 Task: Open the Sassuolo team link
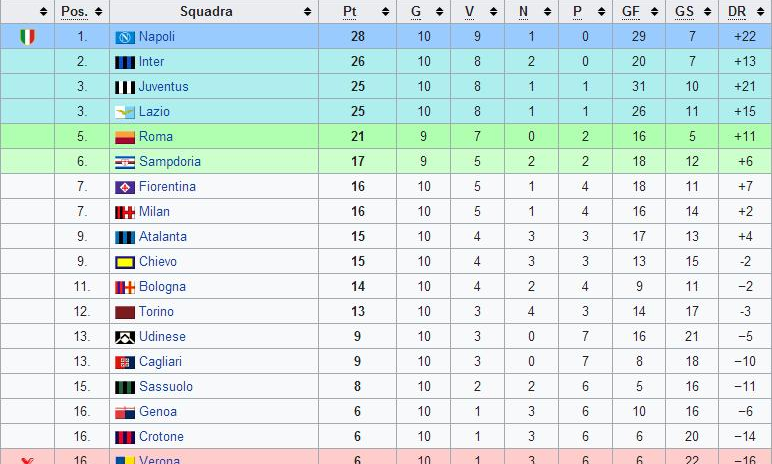pos(166,387)
